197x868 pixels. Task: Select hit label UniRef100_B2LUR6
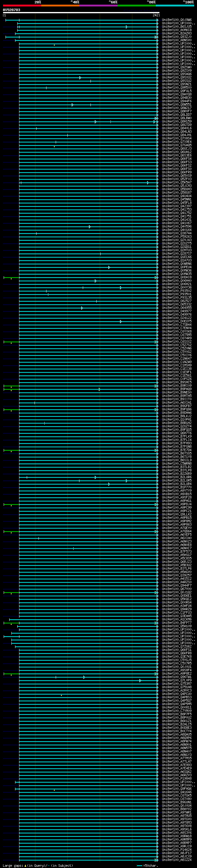click(x=177, y=477)
